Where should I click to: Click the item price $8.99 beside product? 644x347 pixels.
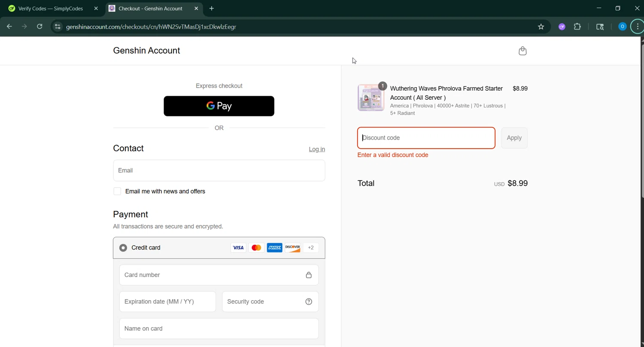[520, 88]
